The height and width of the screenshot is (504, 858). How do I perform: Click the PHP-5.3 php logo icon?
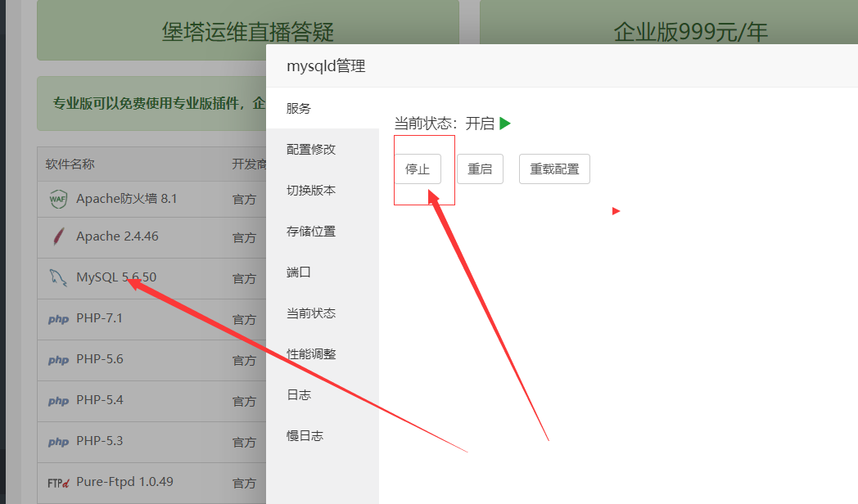coord(59,443)
